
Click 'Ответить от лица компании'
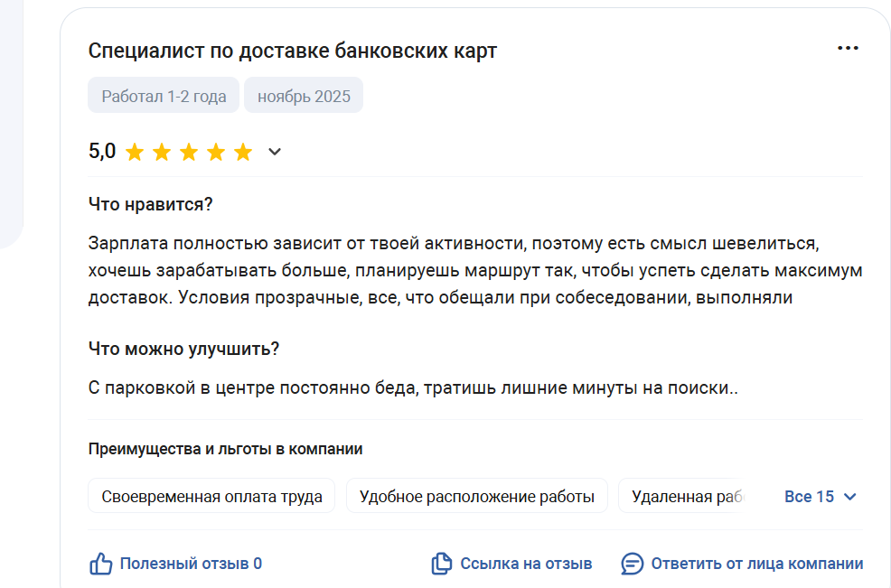click(x=756, y=564)
